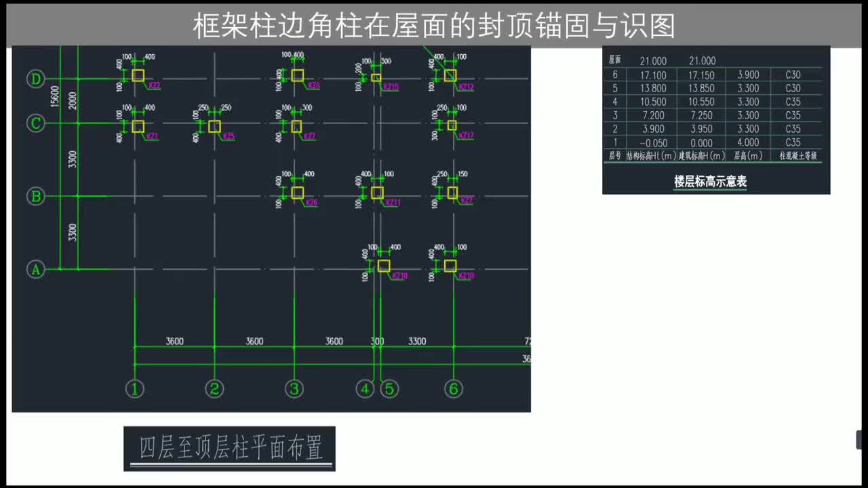Image resolution: width=868 pixels, height=488 pixels.
Task: Click the 3300 dimension between axes C and B
Action: 73,159
